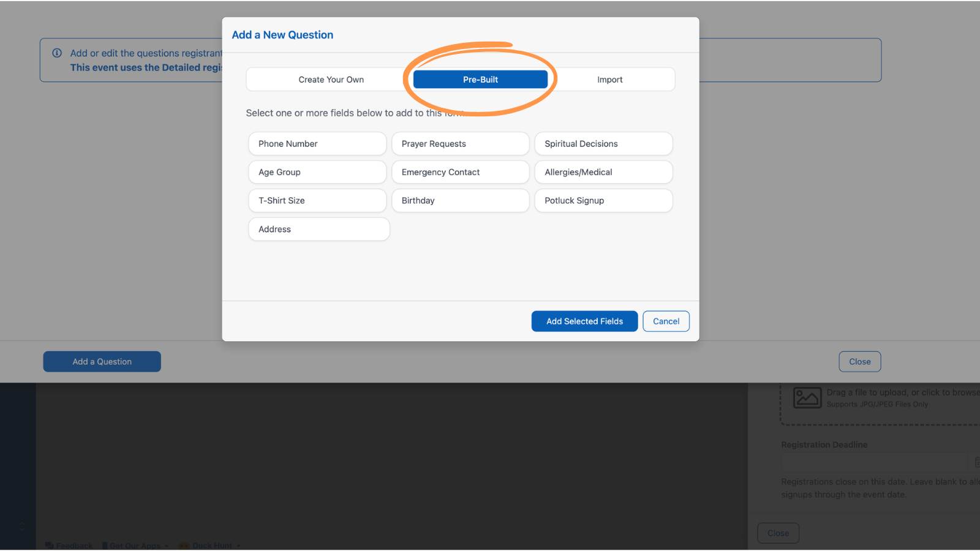Open the Feedback link in footer
The height and width of the screenshot is (551, 980).
tap(69, 545)
